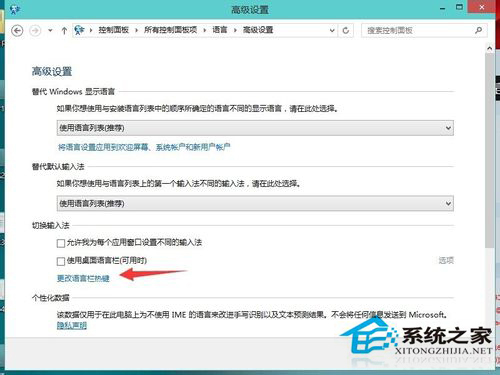Click the 语言 breadcrumb
The image size is (500, 375).
click(x=219, y=30)
